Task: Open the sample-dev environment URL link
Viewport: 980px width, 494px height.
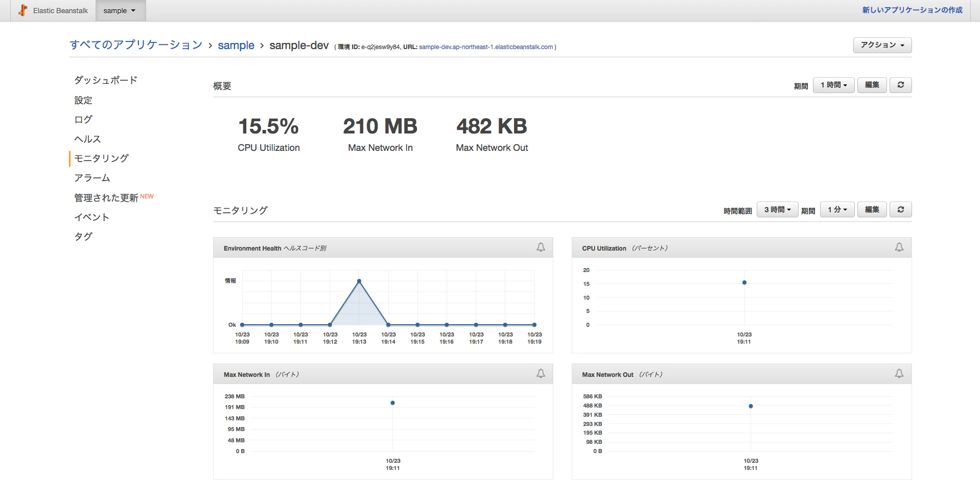Action: [x=486, y=47]
